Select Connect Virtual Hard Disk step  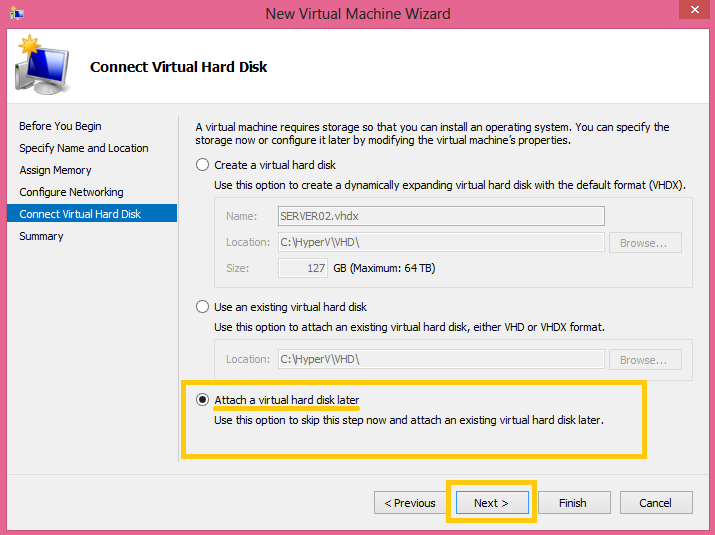(x=92, y=213)
